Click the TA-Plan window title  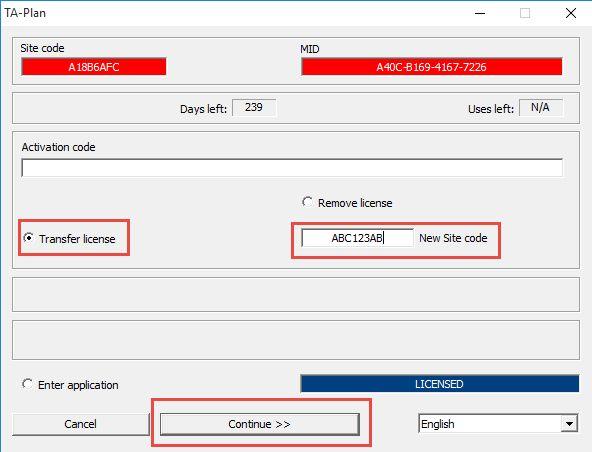25,13
